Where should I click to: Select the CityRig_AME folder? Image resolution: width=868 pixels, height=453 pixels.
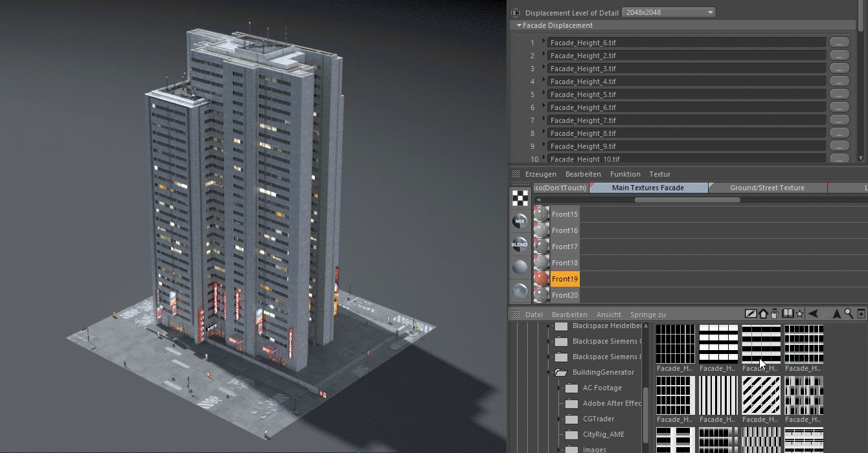tap(603, 434)
